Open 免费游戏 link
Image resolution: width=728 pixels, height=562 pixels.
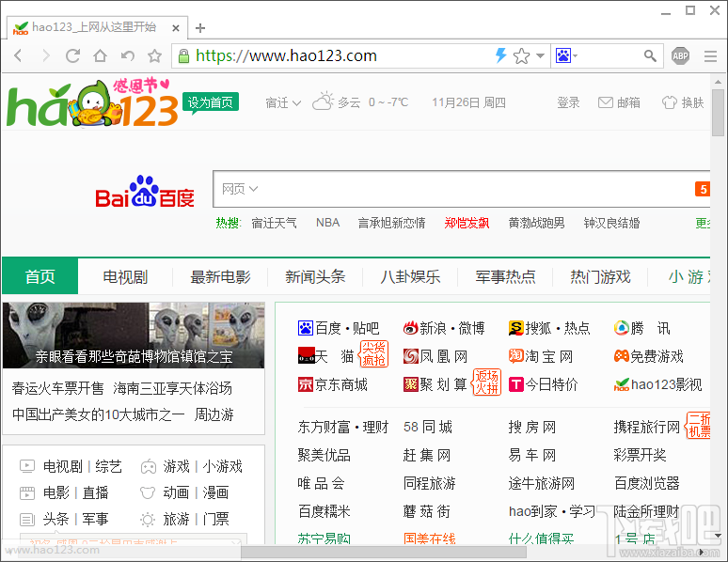pos(649,356)
